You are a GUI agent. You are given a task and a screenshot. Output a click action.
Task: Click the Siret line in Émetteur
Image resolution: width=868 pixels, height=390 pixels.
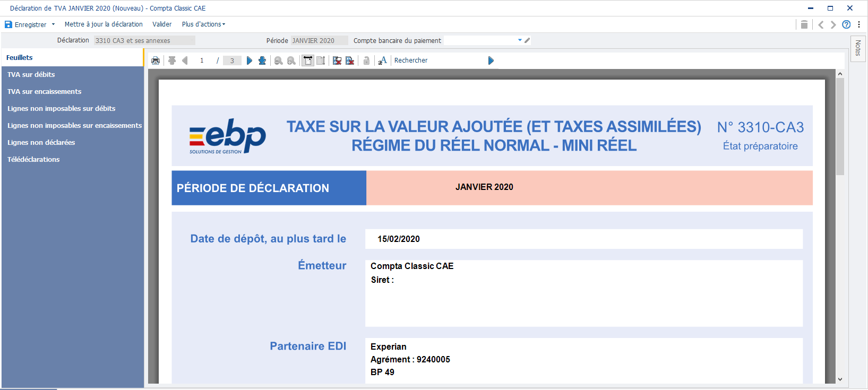click(x=382, y=280)
